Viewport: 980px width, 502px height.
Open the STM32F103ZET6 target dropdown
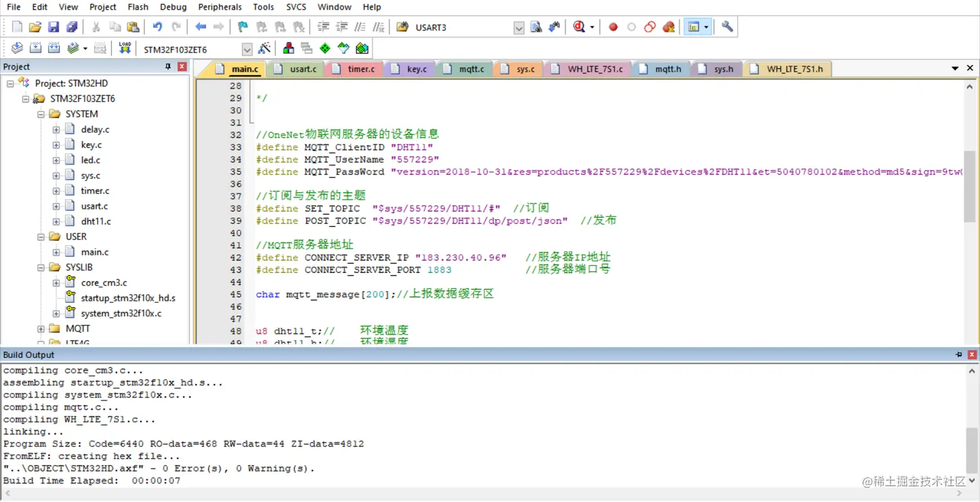click(x=247, y=49)
